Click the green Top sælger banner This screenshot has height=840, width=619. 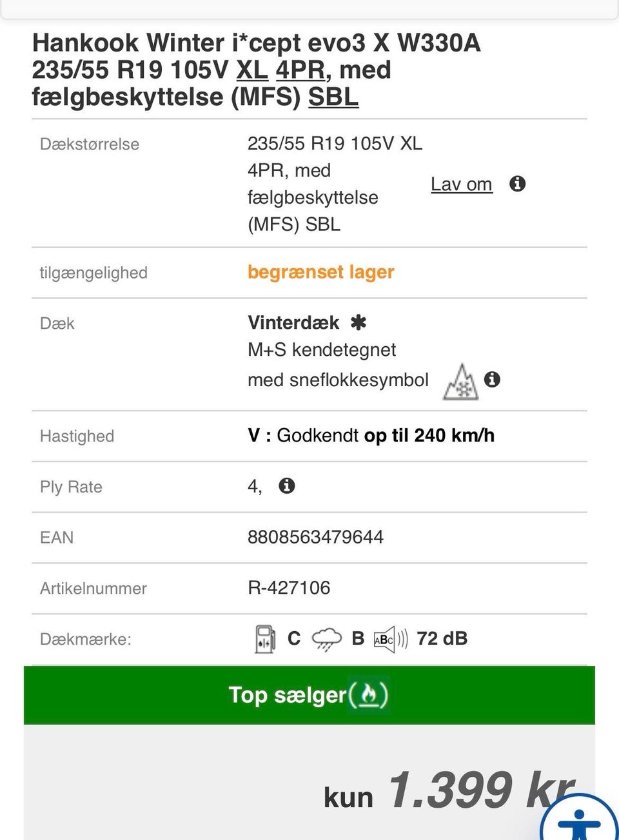(x=193, y=694)
